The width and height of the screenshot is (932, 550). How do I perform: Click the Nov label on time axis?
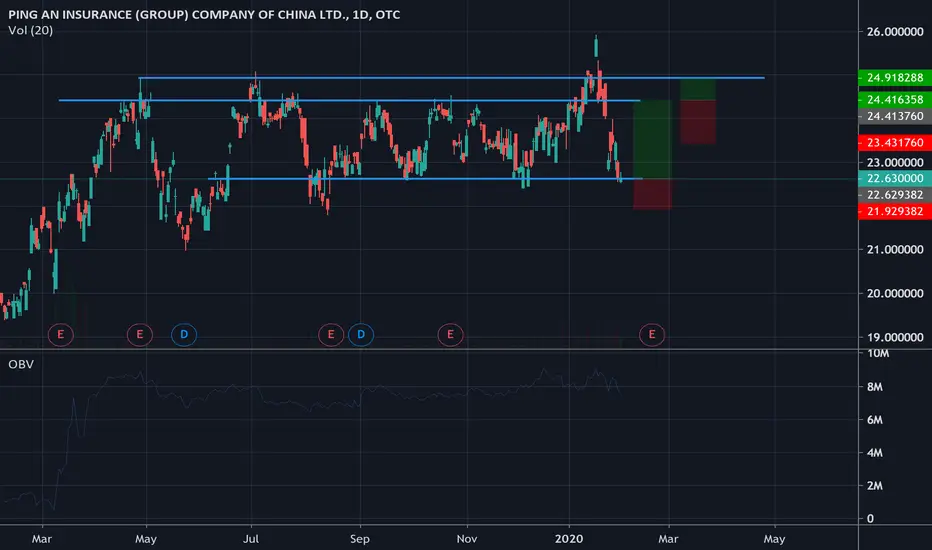[x=467, y=539]
